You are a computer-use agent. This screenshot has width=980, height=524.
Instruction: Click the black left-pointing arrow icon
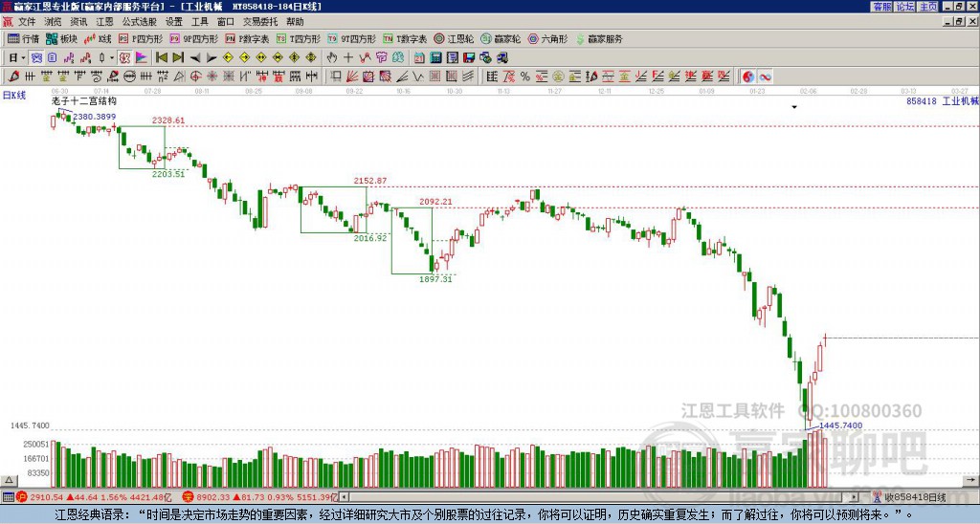pos(195,58)
